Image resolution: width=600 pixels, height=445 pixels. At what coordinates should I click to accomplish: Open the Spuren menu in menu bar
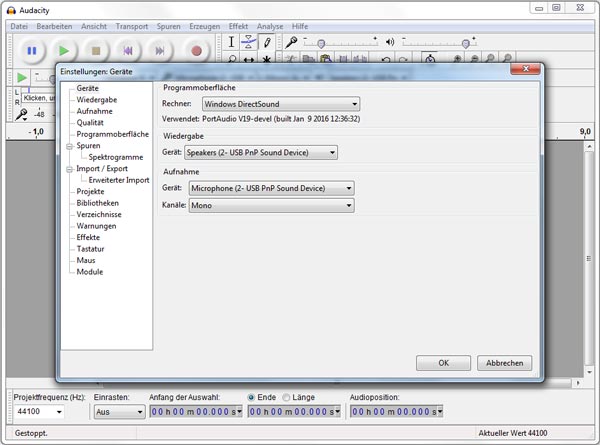click(x=168, y=25)
